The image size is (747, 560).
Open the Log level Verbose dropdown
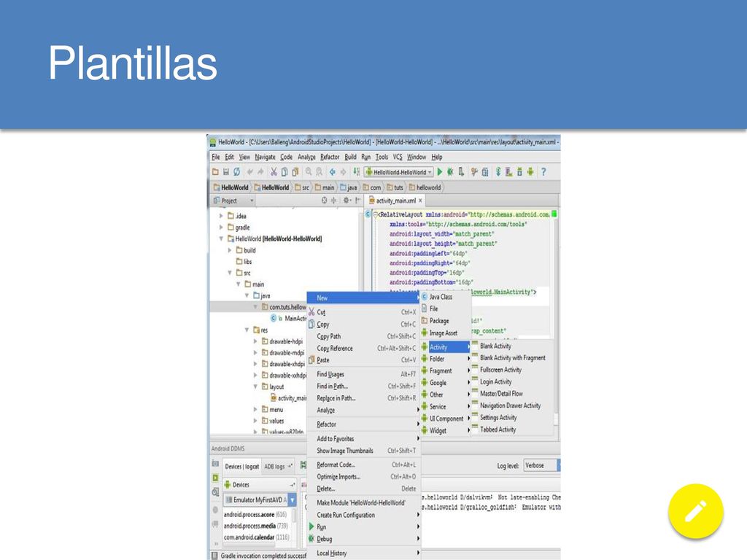pos(542,465)
